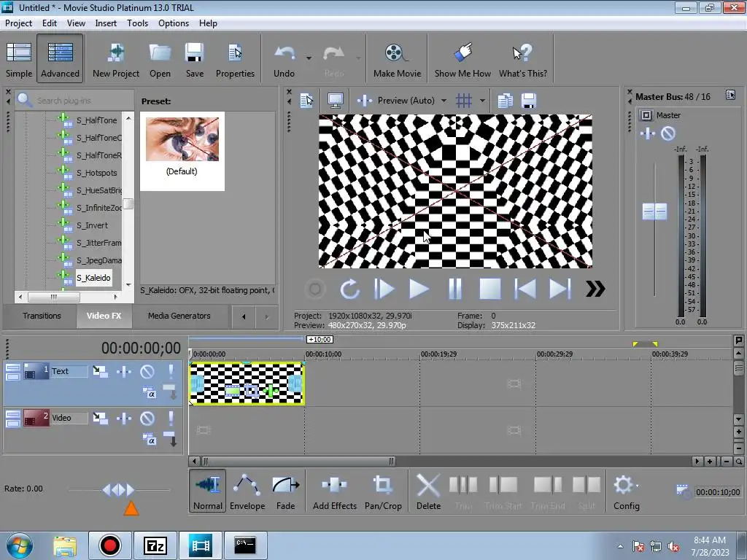Select the S_Invert plug-in
The width and height of the screenshot is (747, 560).
click(92, 225)
